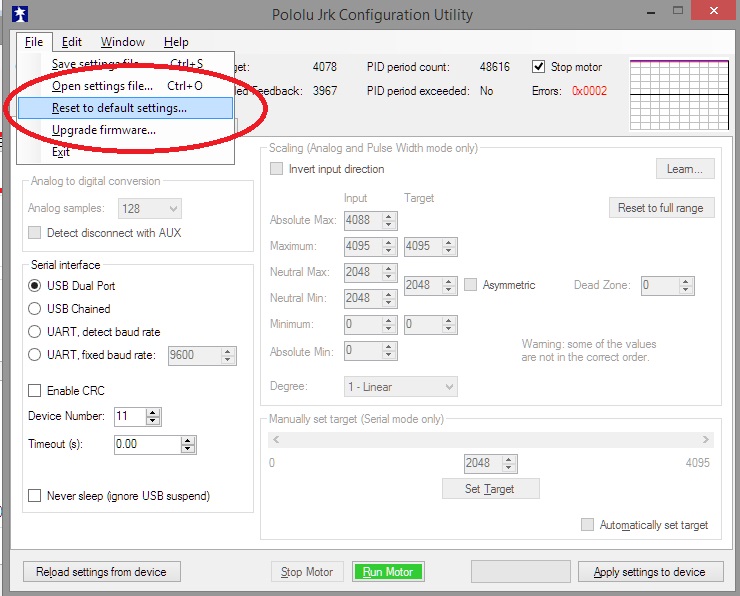This screenshot has height=596, width=740.
Task: Click the Device Number input field
Action: click(x=130, y=417)
